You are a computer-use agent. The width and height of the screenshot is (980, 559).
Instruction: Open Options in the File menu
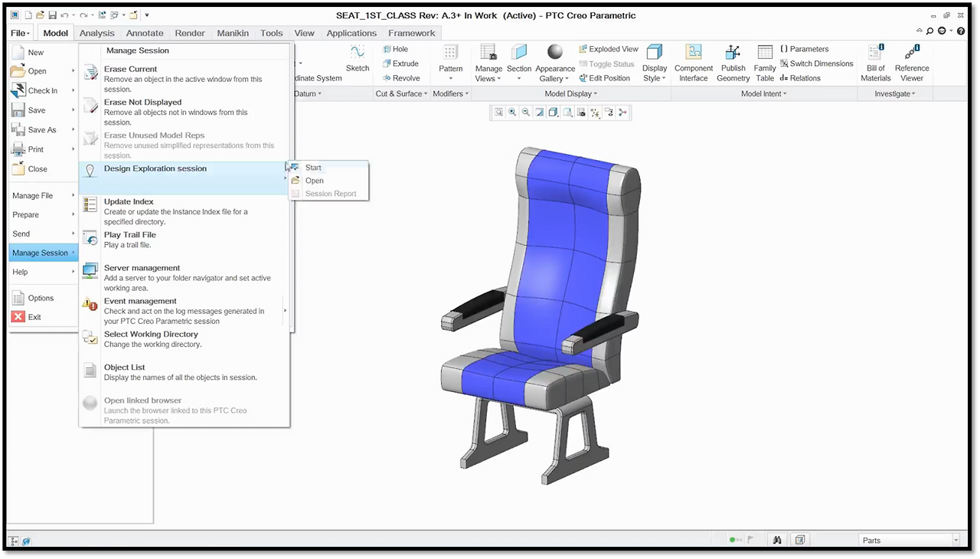tap(43, 298)
